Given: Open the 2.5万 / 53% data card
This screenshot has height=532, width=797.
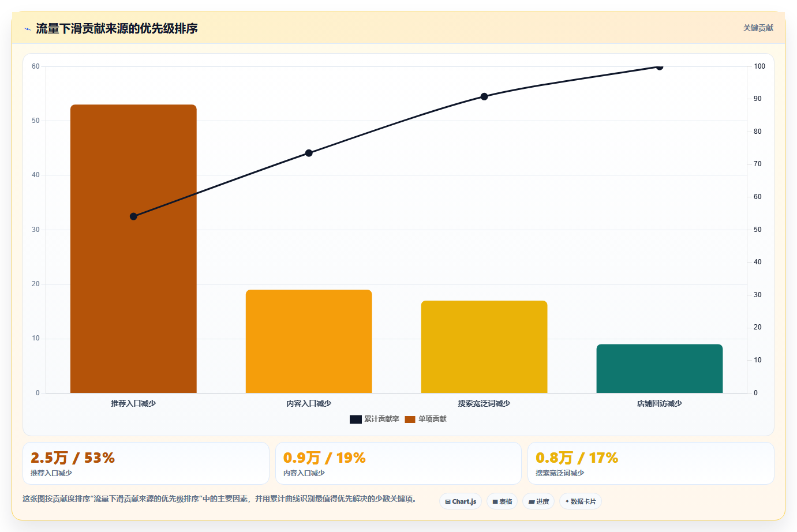Looking at the screenshot, I should (146, 463).
